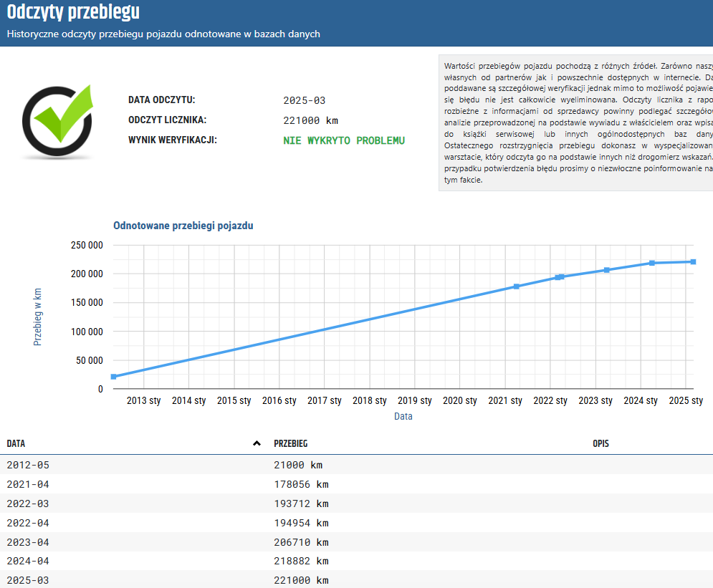The image size is (713, 588).
Task: Select the 193712 km table entry
Action: (301, 503)
